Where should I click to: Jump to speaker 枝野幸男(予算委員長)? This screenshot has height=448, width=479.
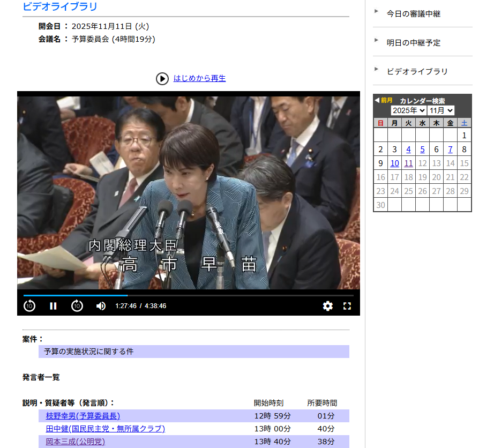83,416
